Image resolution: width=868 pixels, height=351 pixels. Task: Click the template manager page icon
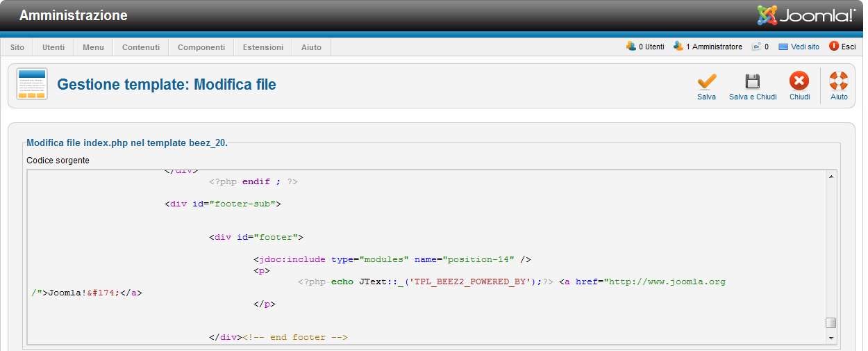32,84
